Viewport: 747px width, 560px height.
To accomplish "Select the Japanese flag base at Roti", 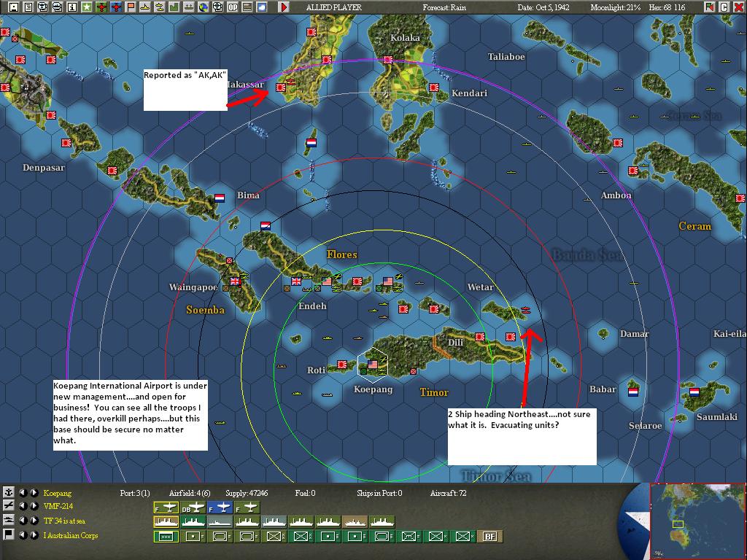I will coord(341,365).
